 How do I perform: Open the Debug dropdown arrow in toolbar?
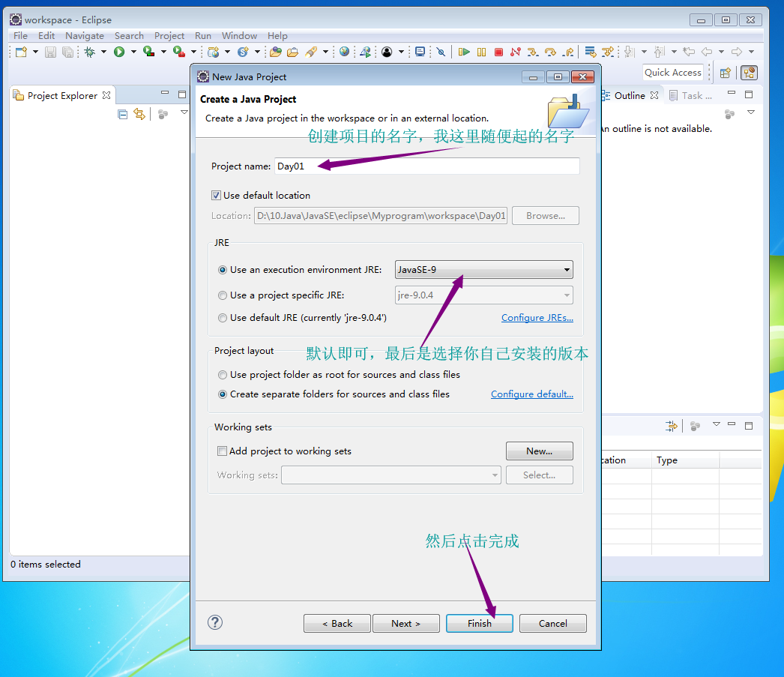[103, 52]
